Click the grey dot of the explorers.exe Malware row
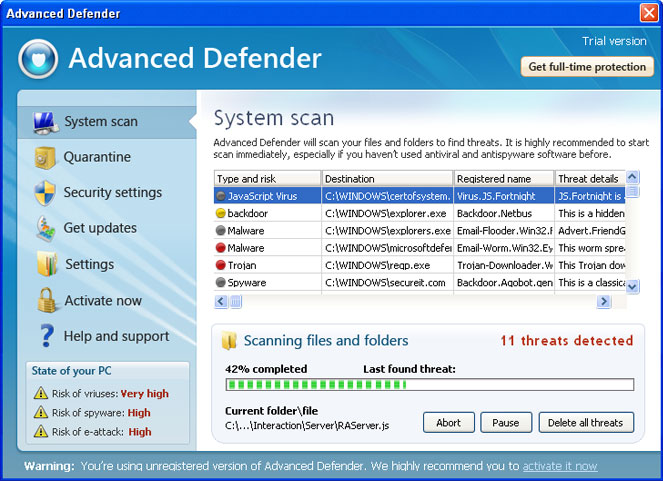This screenshot has width=663, height=481. 220,230
